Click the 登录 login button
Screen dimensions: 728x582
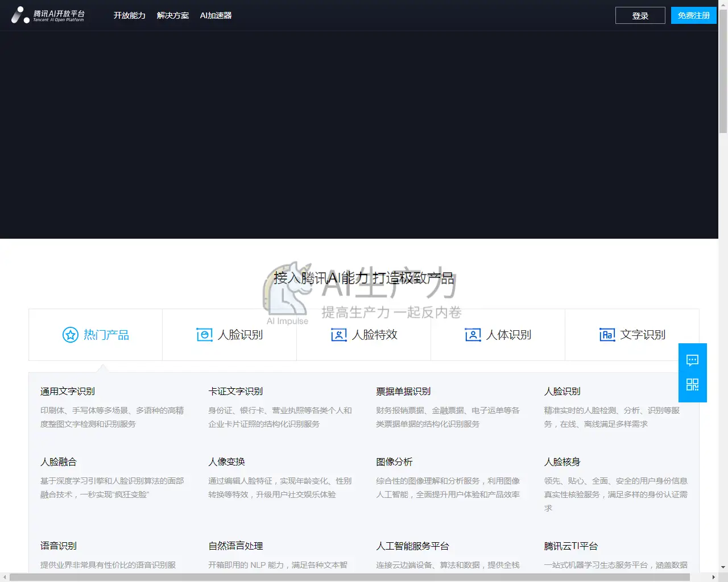point(640,15)
